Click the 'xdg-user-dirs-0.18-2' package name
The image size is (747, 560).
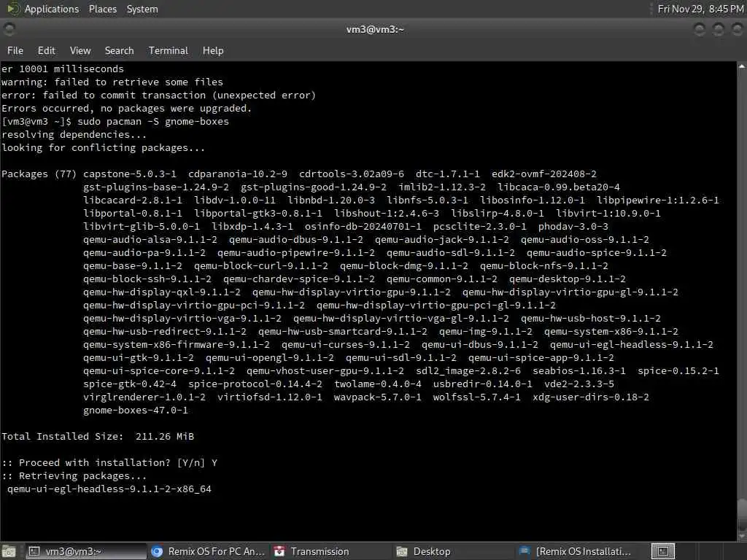pyautogui.click(x=591, y=397)
